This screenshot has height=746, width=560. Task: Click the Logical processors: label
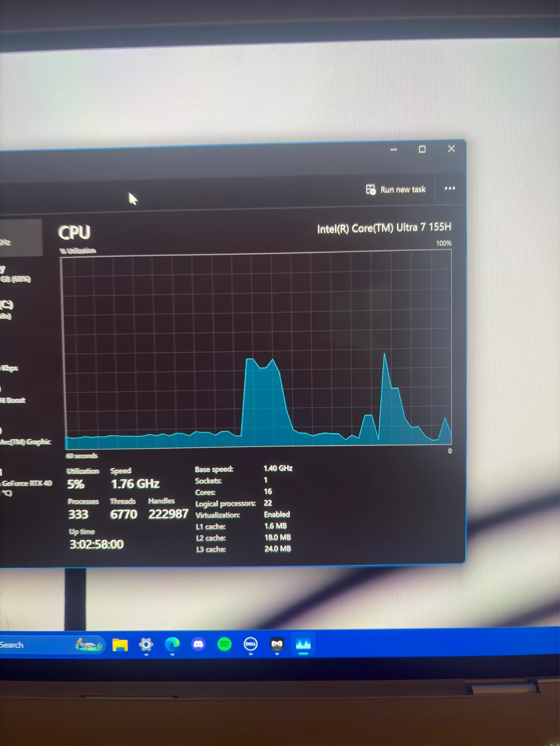pos(225,504)
